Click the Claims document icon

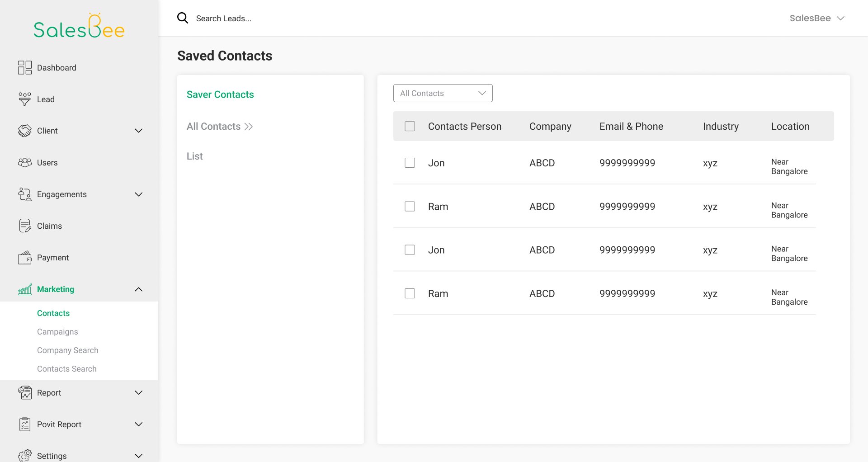coord(25,226)
